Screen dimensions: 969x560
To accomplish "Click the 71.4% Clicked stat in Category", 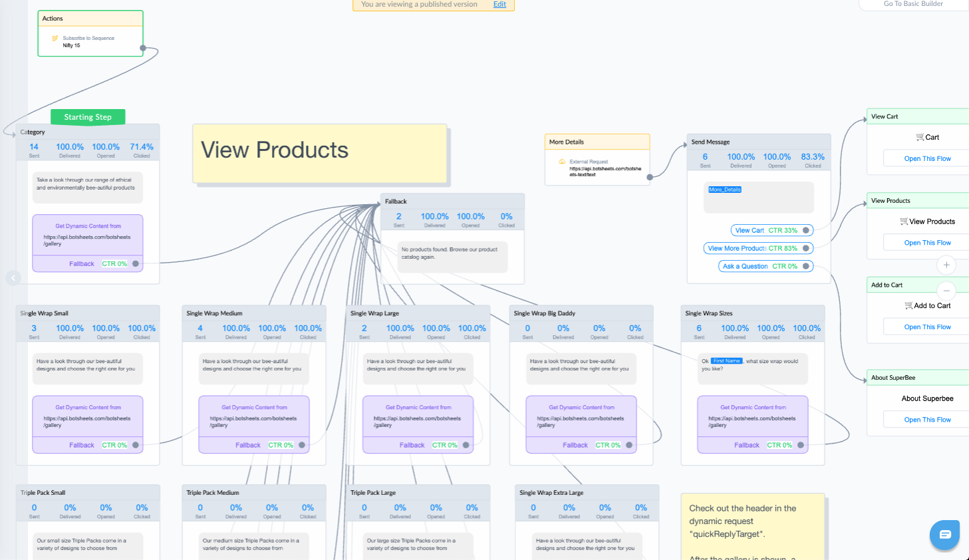I will pos(142,150).
